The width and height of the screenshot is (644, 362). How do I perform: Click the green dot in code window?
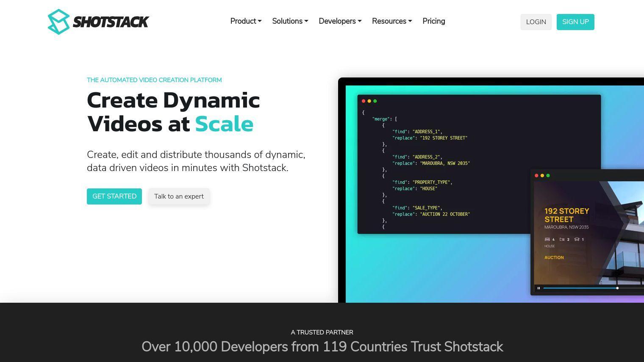(375, 101)
